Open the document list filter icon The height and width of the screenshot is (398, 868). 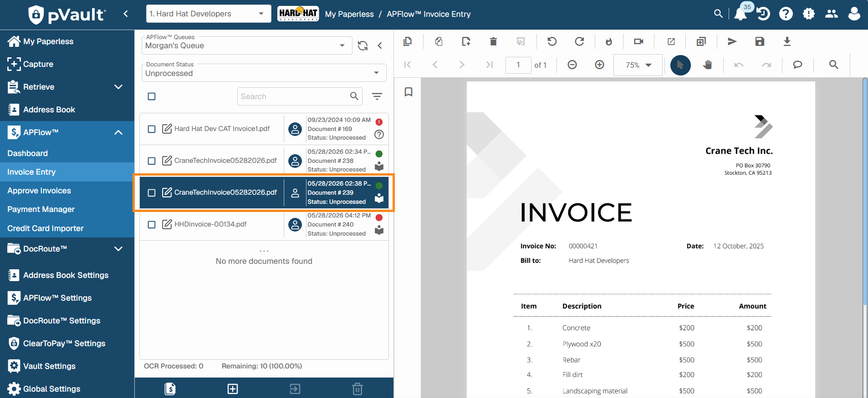pos(377,96)
